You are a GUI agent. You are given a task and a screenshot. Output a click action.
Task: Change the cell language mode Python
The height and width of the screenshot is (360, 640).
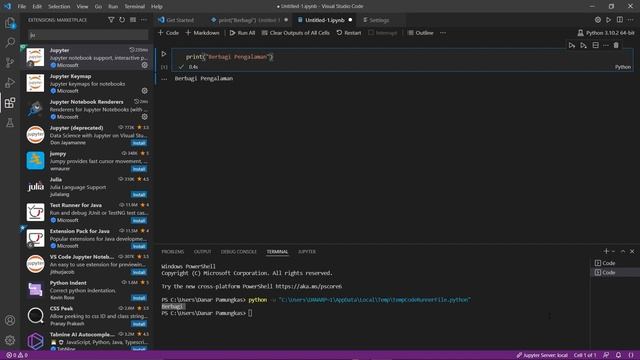(623, 67)
